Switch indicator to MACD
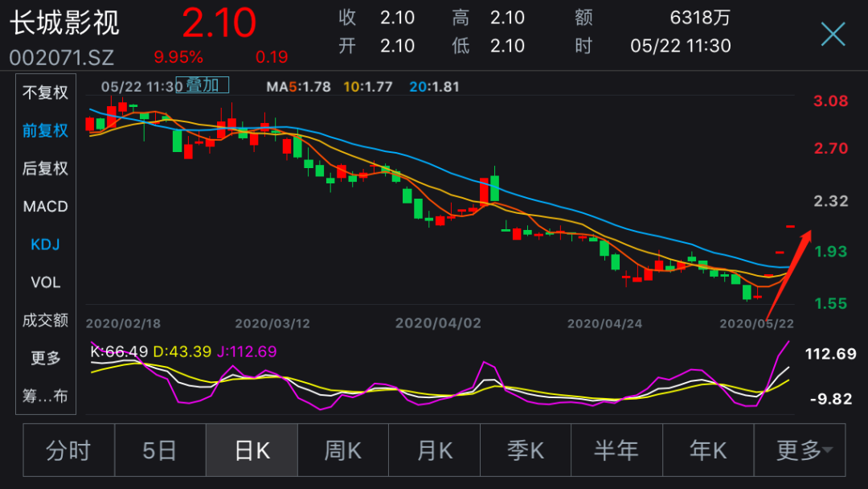Screen dimensions: 868x489 pyautogui.click(x=45, y=207)
